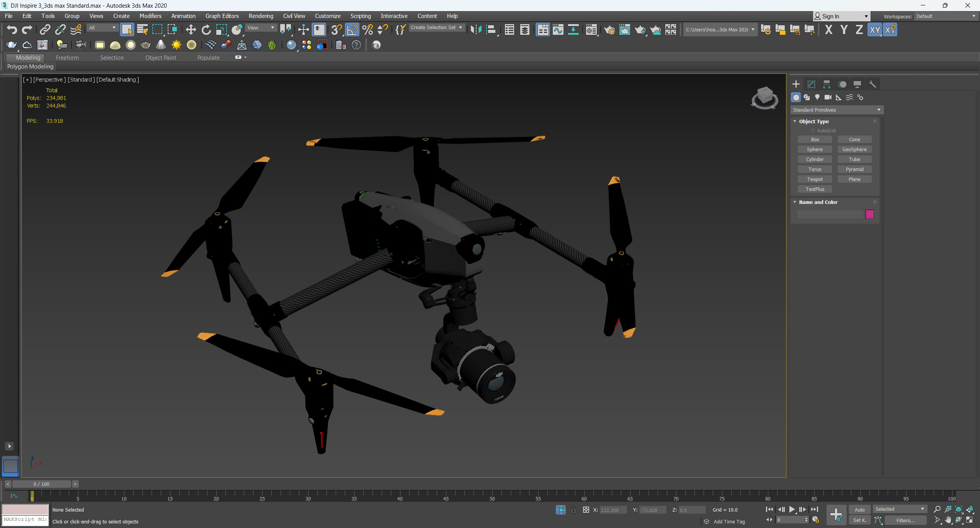This screenshot has width=980, height=528.
Task: Select the Lights category icon
Action: (x=817, y=97)
